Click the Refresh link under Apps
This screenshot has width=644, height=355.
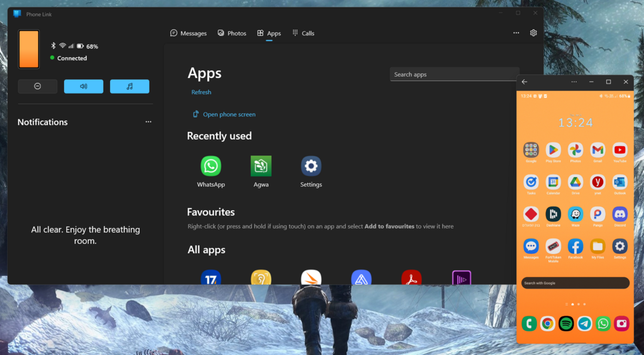click(201, 92)
